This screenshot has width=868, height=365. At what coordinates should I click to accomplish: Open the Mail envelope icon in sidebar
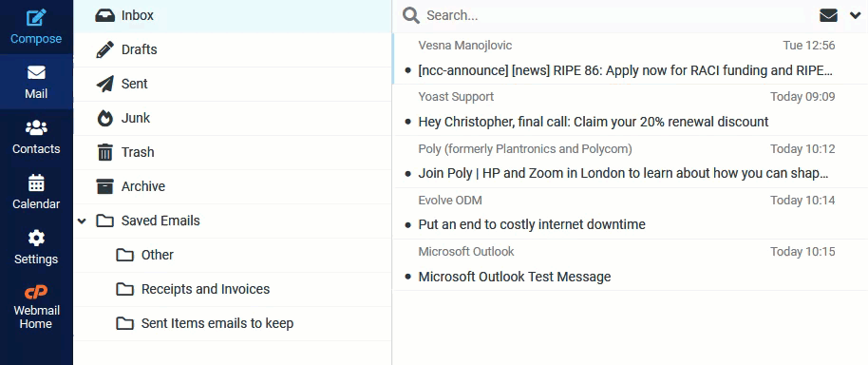pos(36,72)
